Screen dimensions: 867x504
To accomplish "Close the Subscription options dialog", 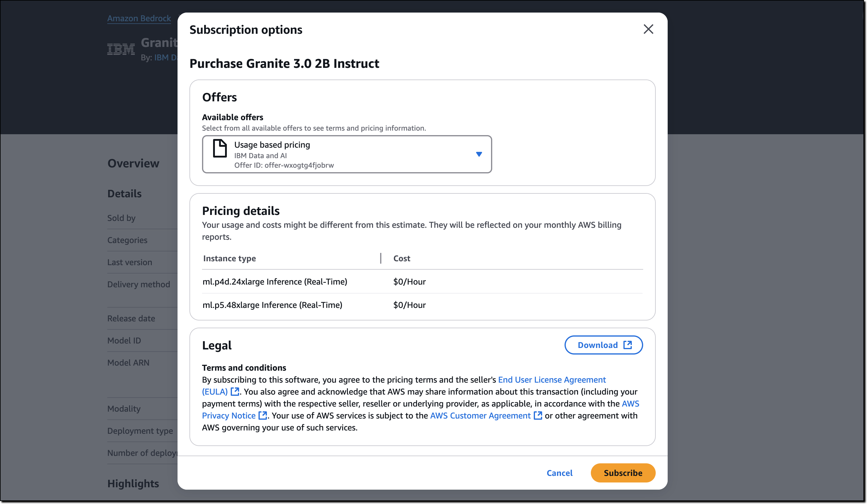I will (648, 29).
